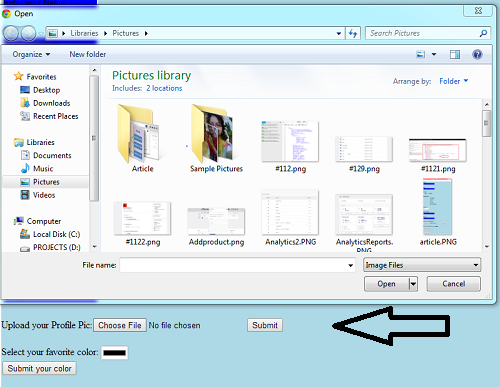This screenshot has width=500, height=387.
Task: Click the Forward navigation arrow button
Action: coord(28,33)
